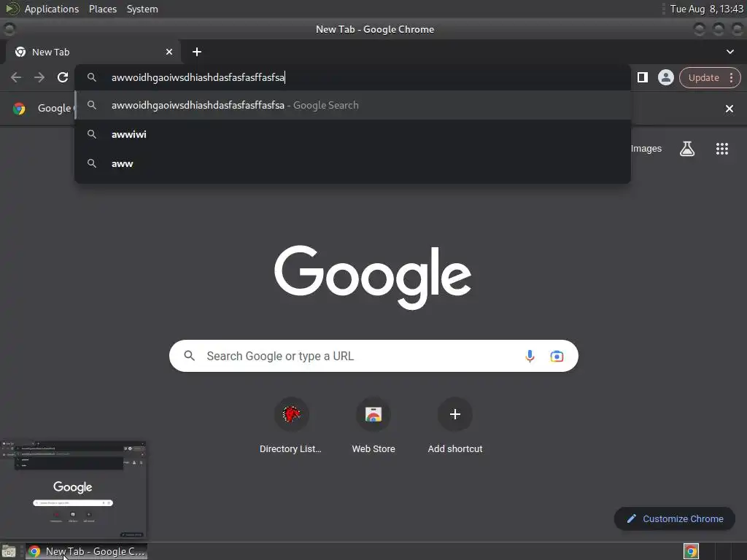Image resolution: width=747 pixels, height=560 pixels.
Task: Click magnifier icon in Google search box
Action: click(x=189, y=356)
